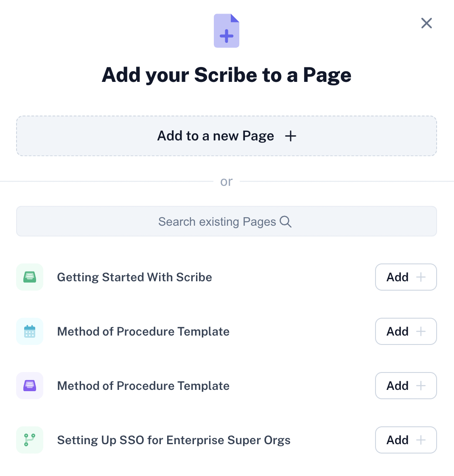Screen dimensions: 454x476
Task: Add to Method of Procedure Template with purple icon
Action: point(406,386)
